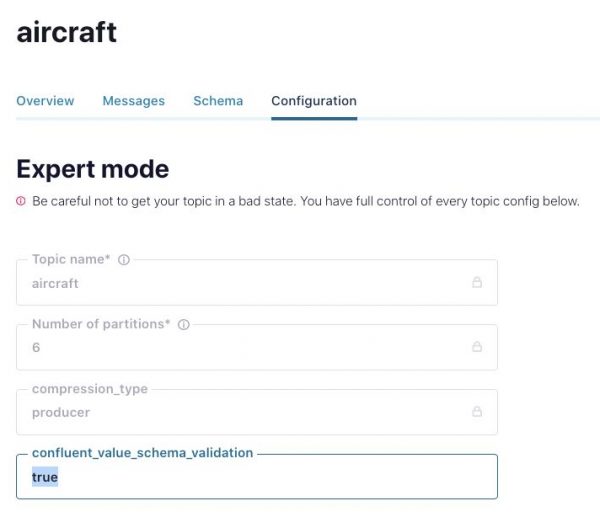Click the highlighted 'true' text
The height and width of the screenshot is (517, 600).
[x=45, y=478]
